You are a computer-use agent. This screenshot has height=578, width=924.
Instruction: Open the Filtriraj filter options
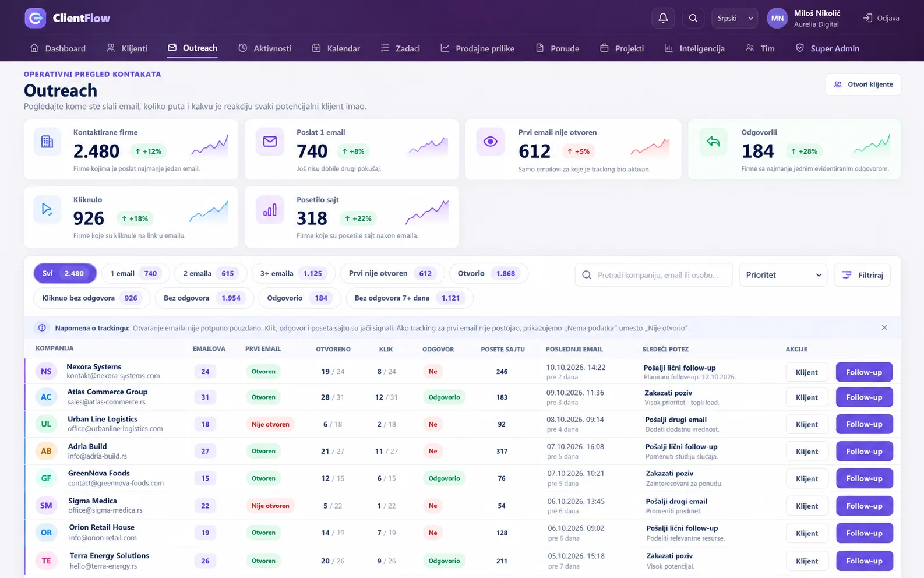tap(862, 275)
